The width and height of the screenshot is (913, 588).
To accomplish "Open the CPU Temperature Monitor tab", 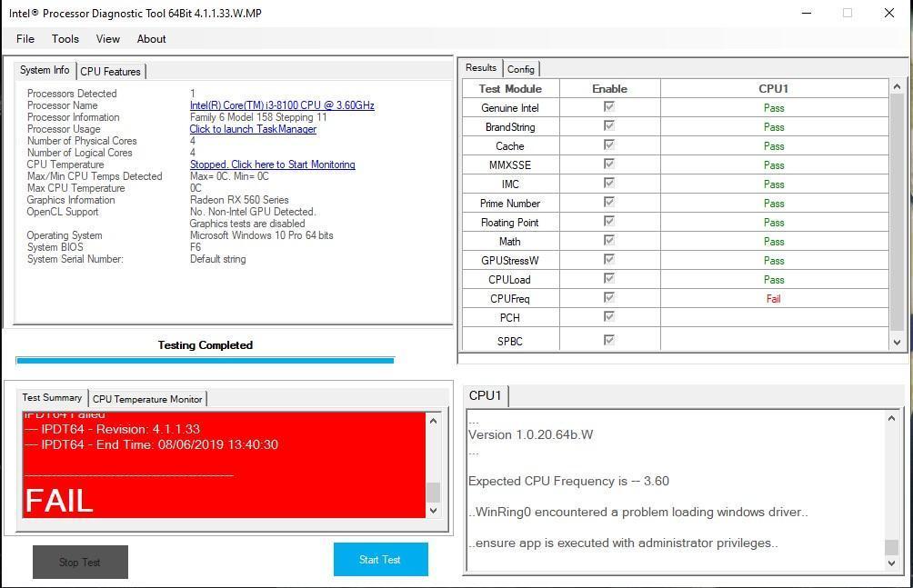I will [147, 399].
